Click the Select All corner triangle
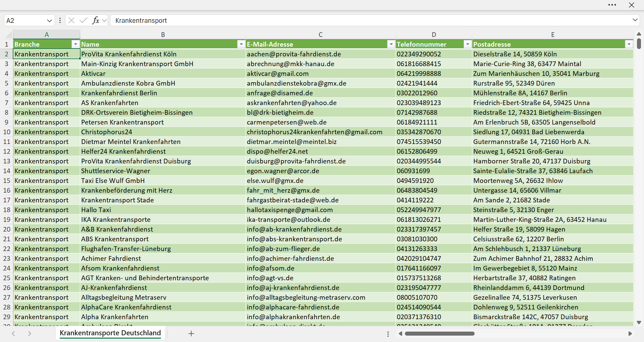 8,35
